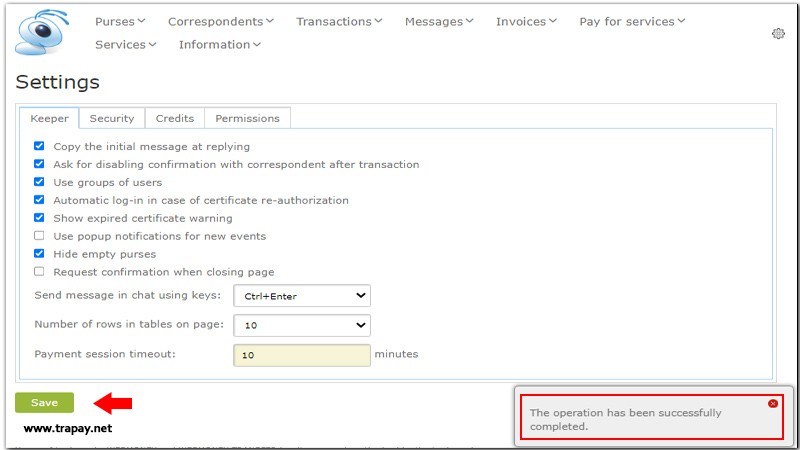Expand the Purses menu
Image resolution: width=800 pixels, height=450 pixels.
120,21
